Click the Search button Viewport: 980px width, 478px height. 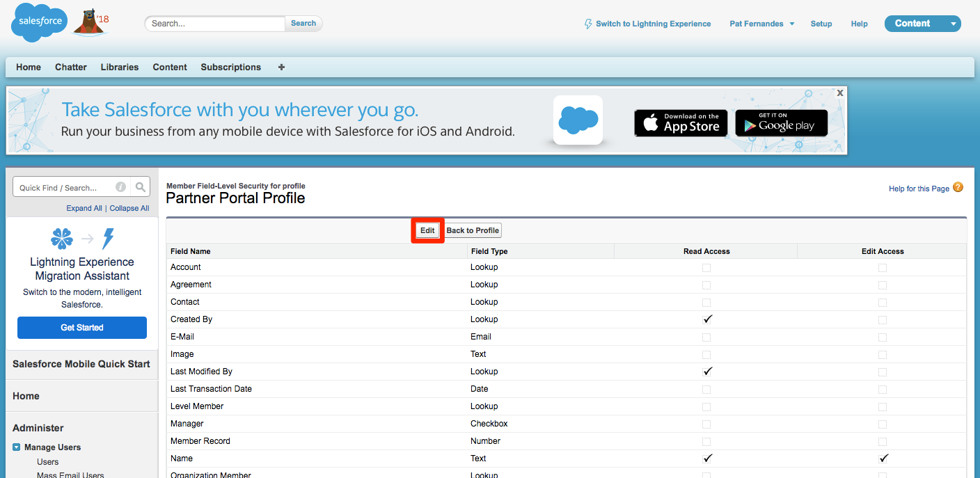click(x=303, y=23)
